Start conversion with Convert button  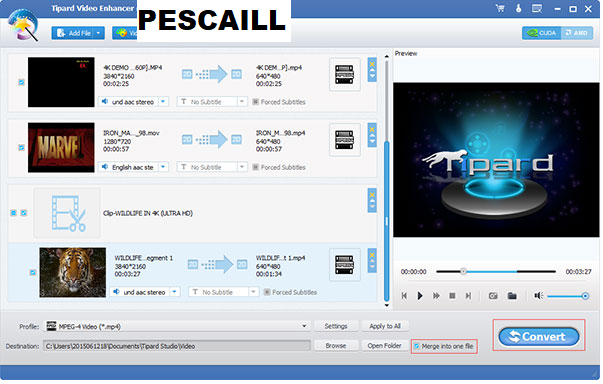tap(539, 336)
